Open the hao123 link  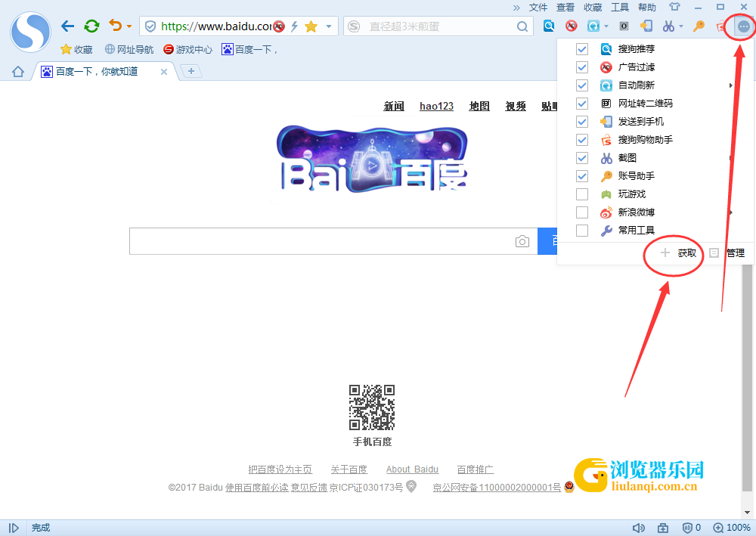click(x=436, y=106)
